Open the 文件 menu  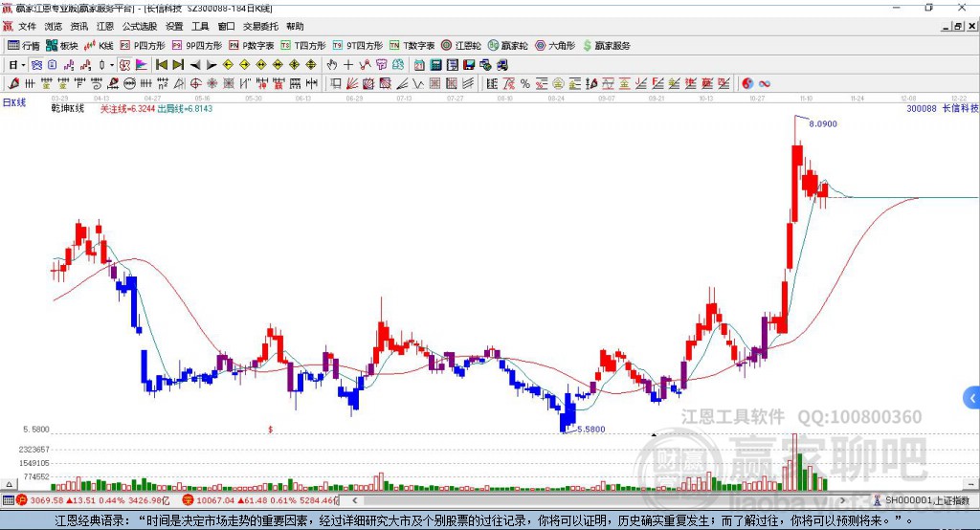click(x=27, y=26)
